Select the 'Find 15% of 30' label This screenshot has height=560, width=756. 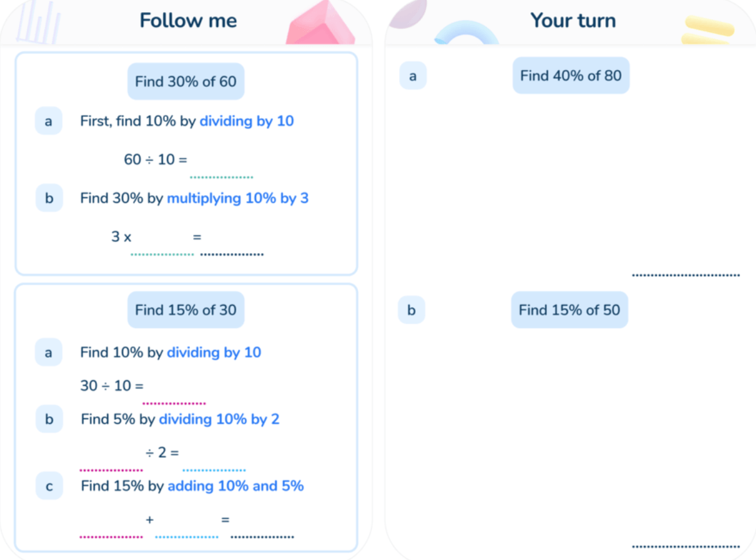point(185,310)
